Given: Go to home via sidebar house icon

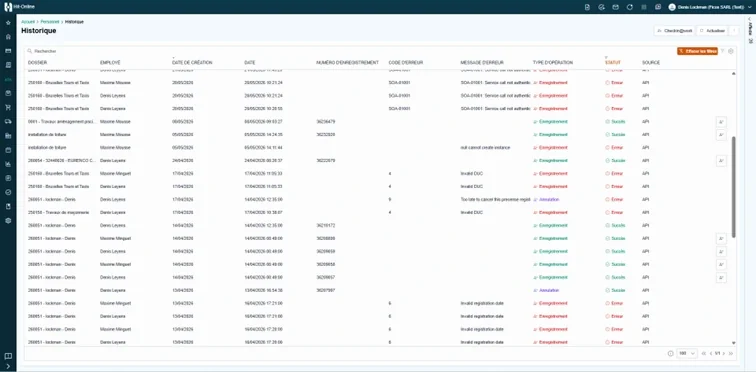Looking at the screenshot, I should coord(8,37).
